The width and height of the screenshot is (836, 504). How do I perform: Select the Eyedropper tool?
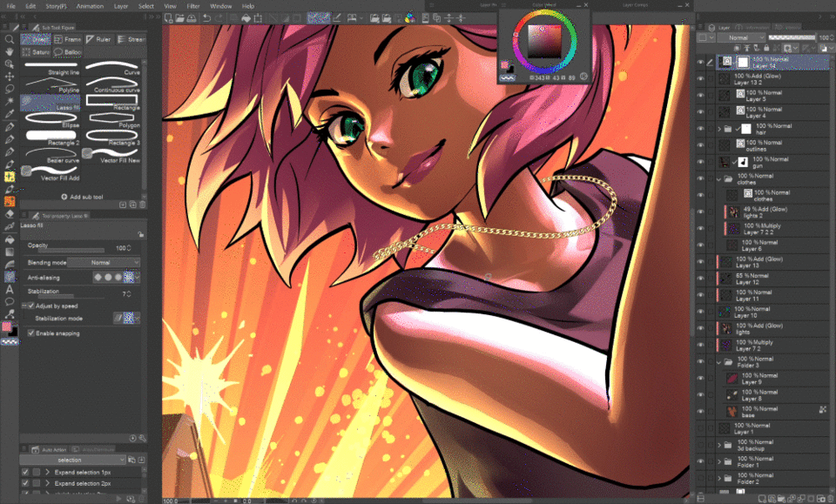(9, 113)
